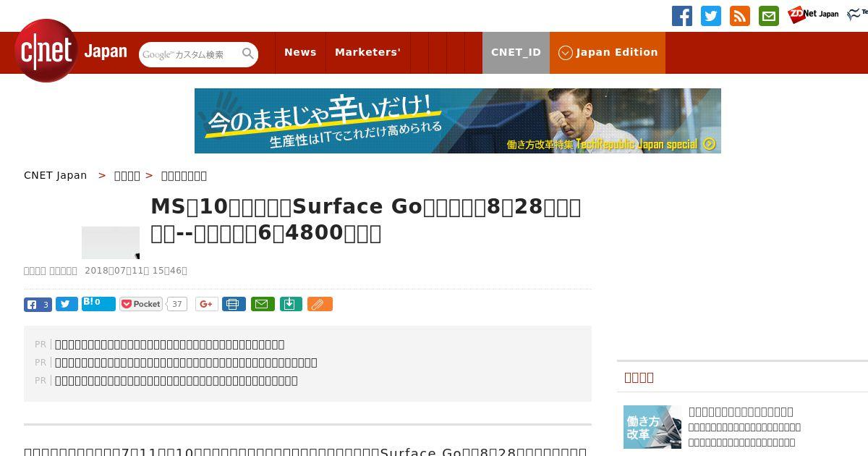The width and height of the screenshot is (868, 456).
Task: Save article to Pocket
Action: pyautogui.click(x=141, y=304)
